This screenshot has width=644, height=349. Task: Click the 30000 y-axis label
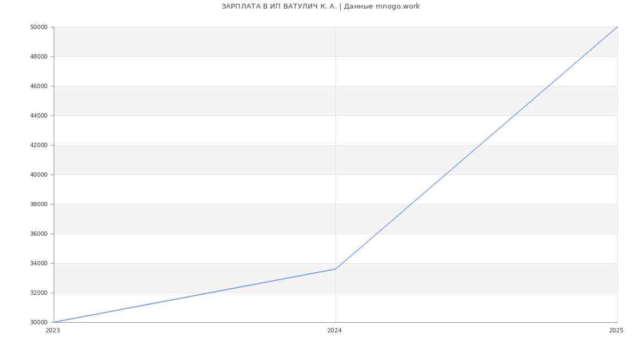(x=39, y=322)
